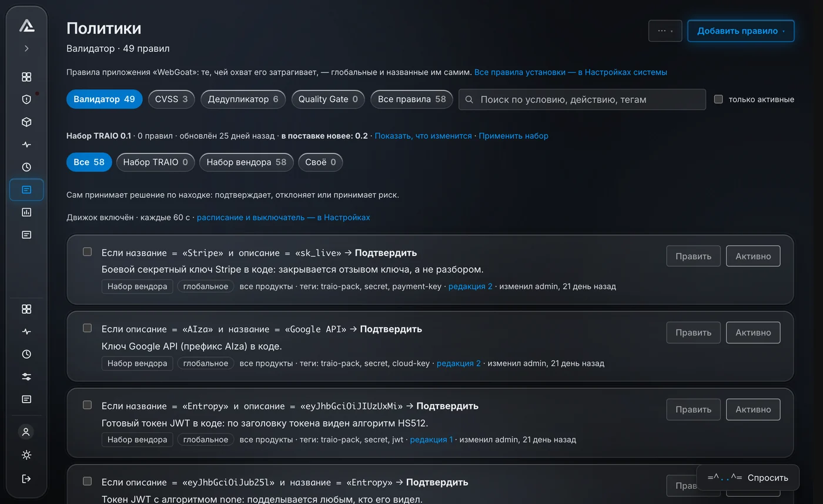The width and height of the screenshot is (823, 504).
Task: Open the user profile avatar icon
Action: click(x=26, y=432)
